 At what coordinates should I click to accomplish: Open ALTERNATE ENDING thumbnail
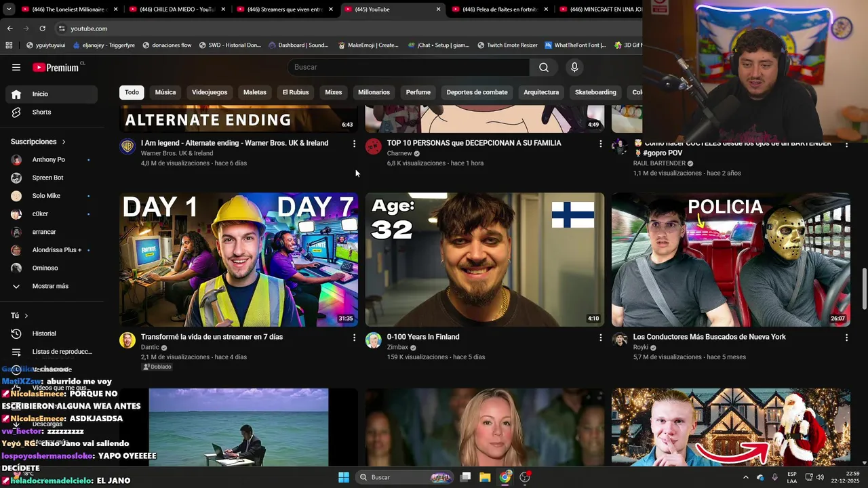[x=239, y=119]
